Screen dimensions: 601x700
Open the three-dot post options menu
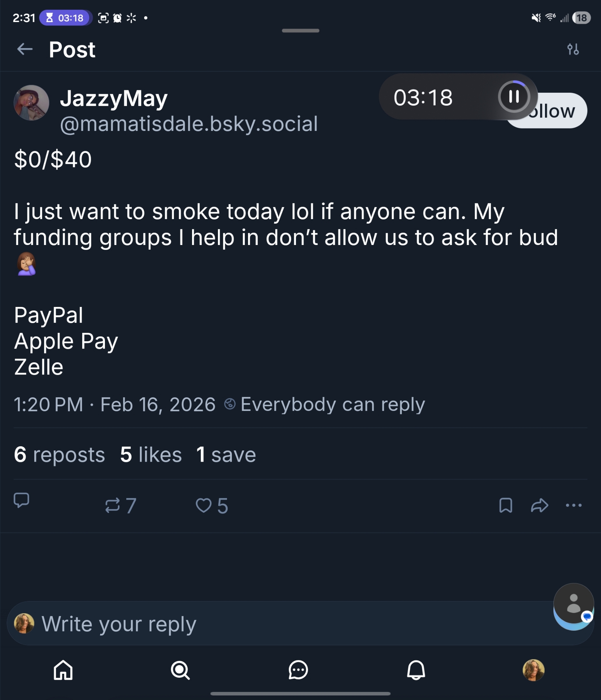[573, 505]
